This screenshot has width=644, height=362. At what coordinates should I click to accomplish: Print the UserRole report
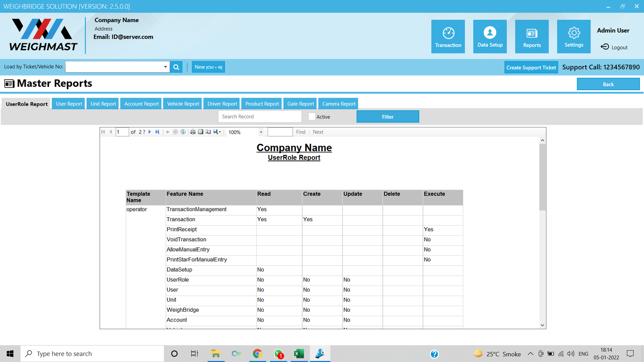[x=193, y=132]
